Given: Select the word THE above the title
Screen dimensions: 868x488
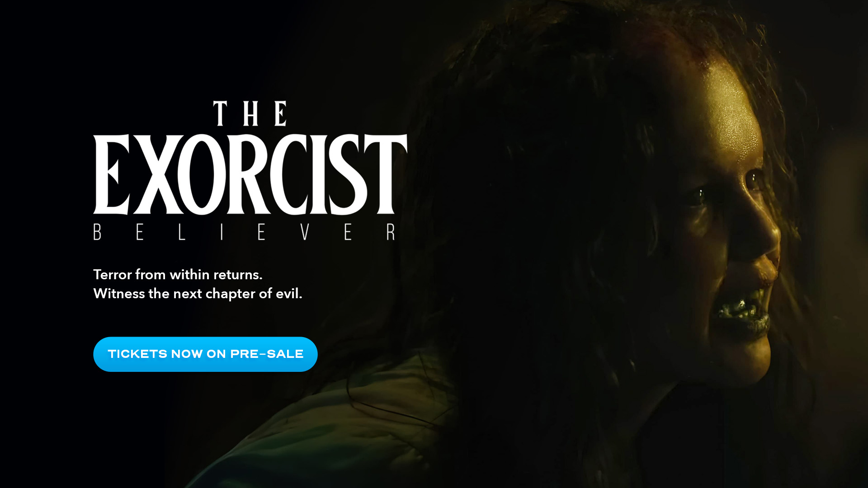Looking at the screenshot, I should tap(250, 113).
